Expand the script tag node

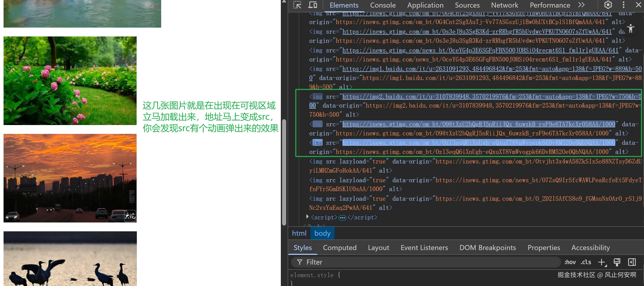[307, 217]
